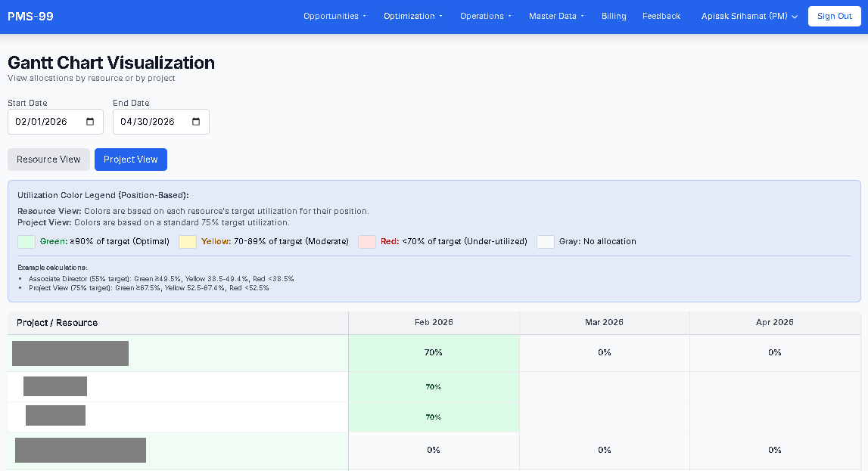Expand the Master Data dropdown

click(x=556, y=16)
